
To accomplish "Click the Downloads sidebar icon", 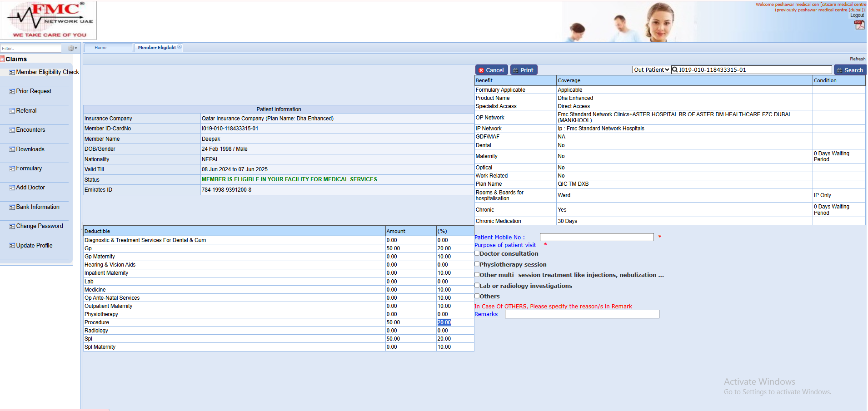I will [12, 149].
